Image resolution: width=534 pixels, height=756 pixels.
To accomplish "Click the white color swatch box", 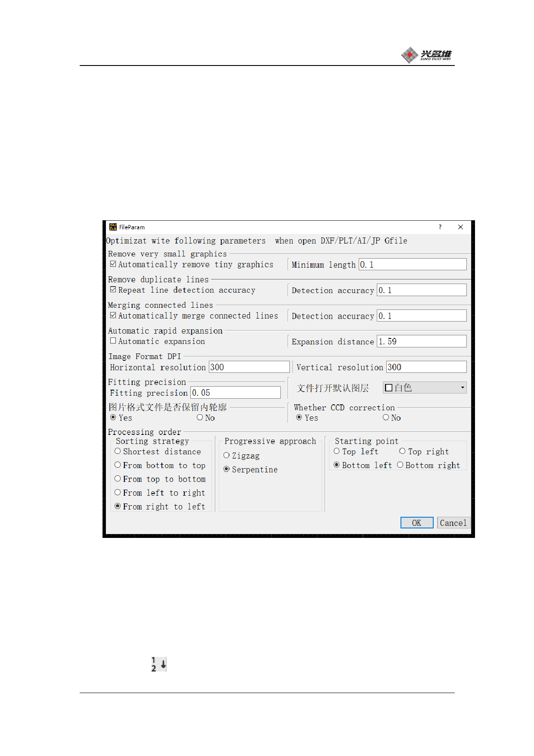I will pos(389,387).
